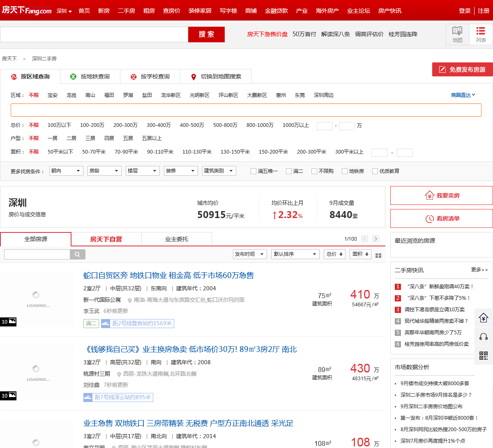This screenshot has width=493, height=448.
Task: Open the map view icon
Action: click(457, 34)
